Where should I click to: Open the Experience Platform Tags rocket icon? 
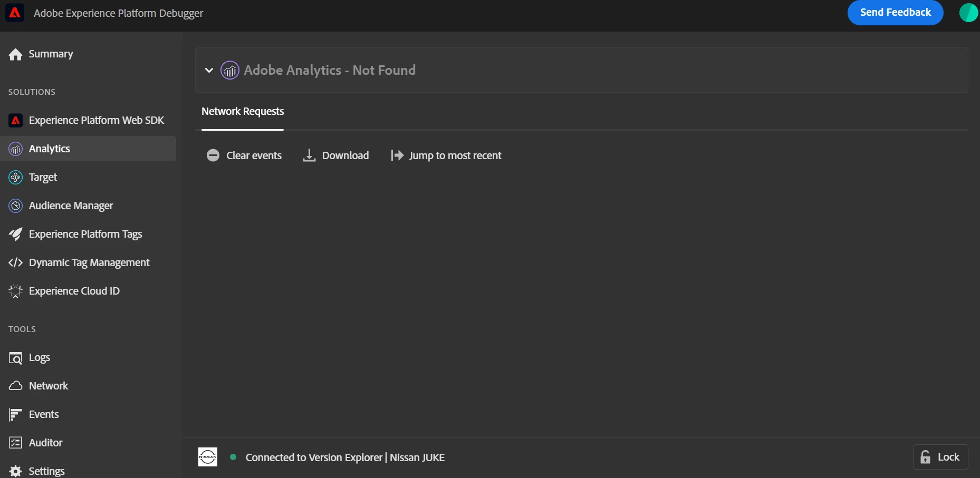tap(16, 235)
